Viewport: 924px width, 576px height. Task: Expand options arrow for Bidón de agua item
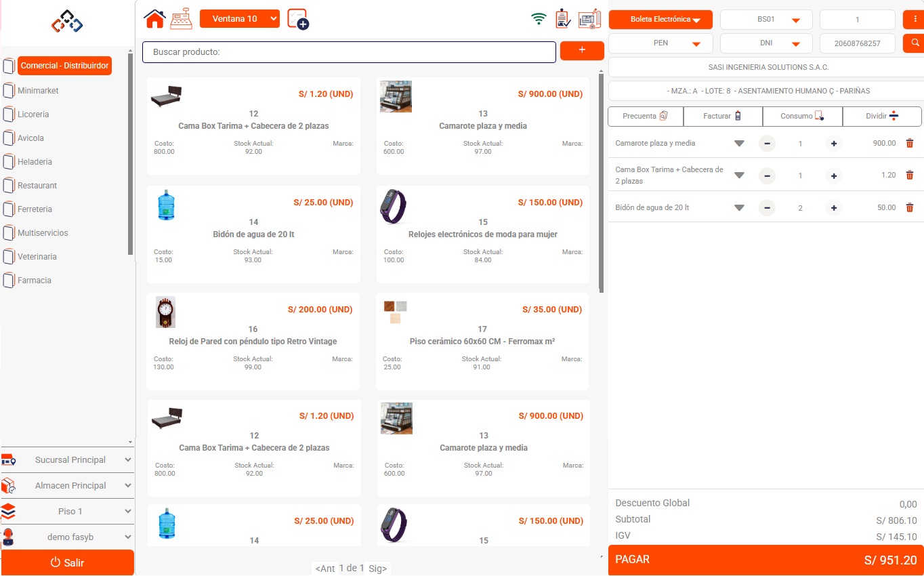point(739,207)
